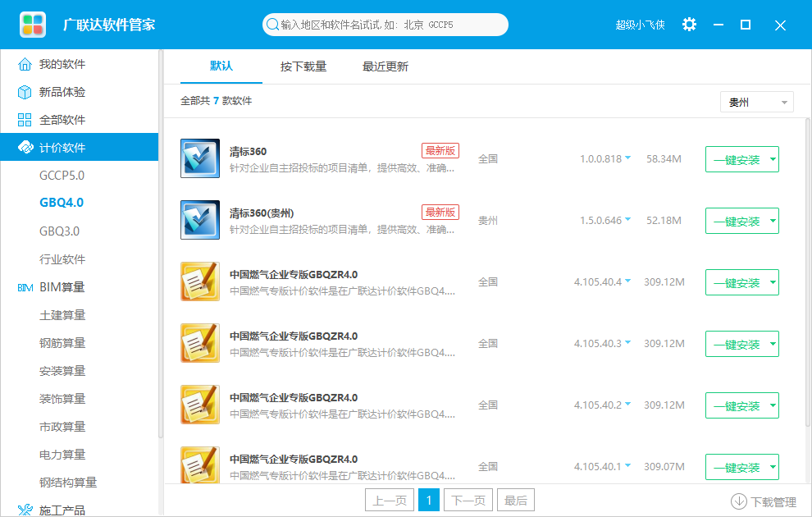The image size is (812, 517).
Task: Click the 新品体验 cube icon
Action: [x=25, y=92]
